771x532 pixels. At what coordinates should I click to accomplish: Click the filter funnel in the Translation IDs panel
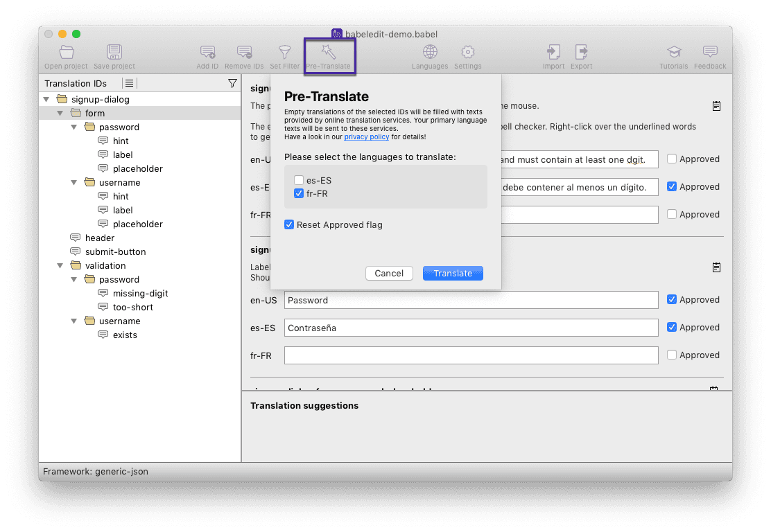pyautogui.click(x=232, y=83)
